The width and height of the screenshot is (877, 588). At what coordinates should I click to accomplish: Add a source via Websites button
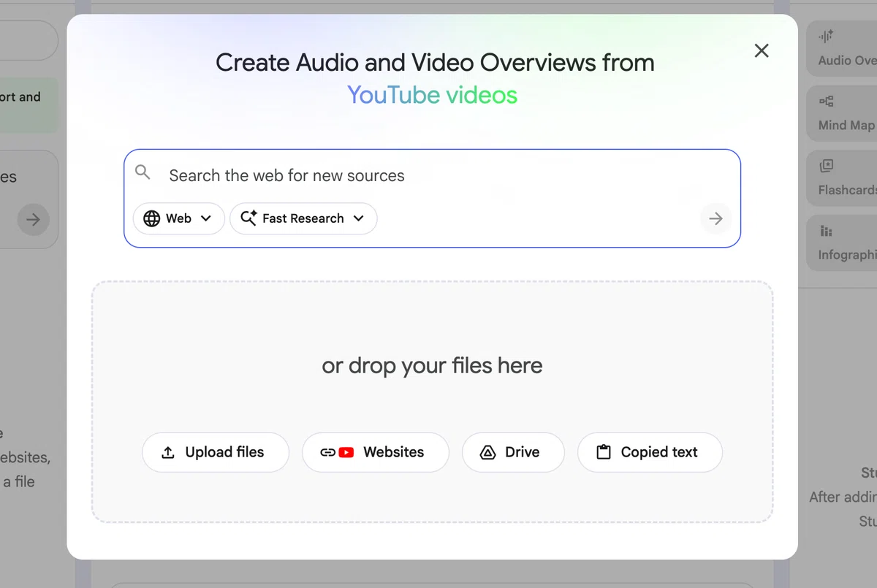pos(375,452)
